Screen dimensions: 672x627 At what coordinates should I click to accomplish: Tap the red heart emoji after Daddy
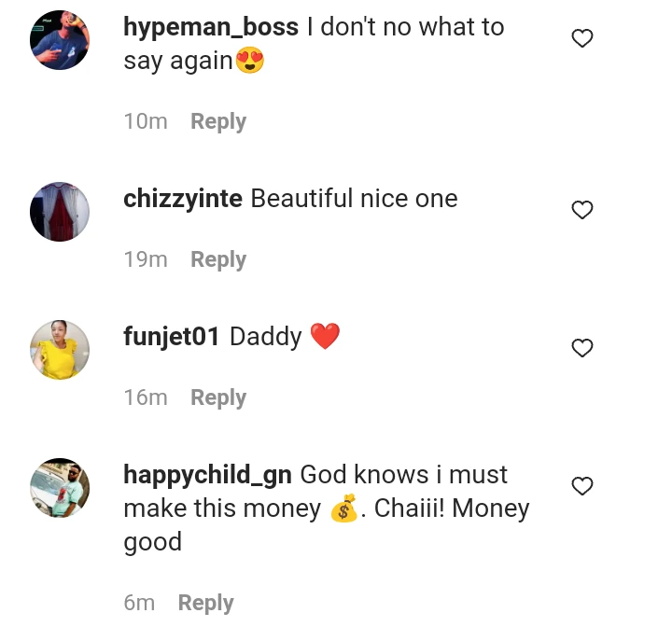point(325,337)
